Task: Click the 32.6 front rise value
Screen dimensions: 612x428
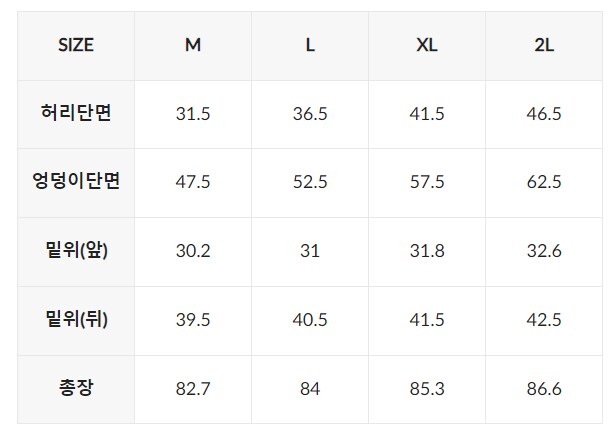Action: [x=544, y=251]
